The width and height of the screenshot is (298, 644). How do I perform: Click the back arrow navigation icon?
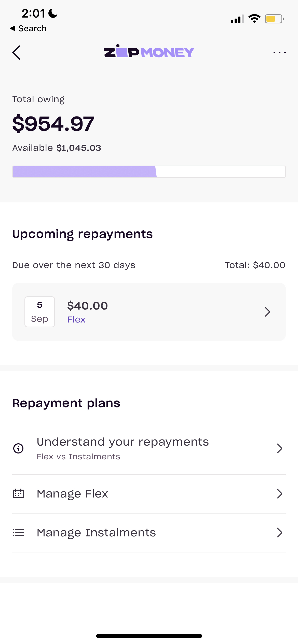pos(16,53)
